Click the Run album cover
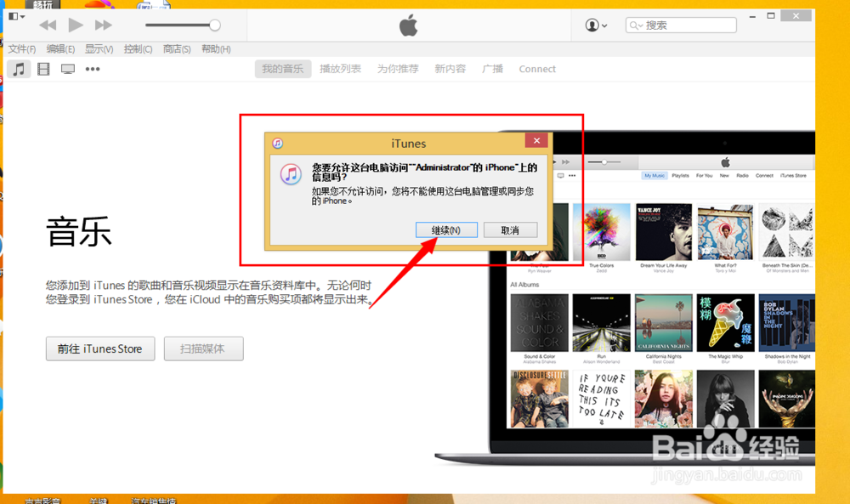This screenshot has width=850, height=504. tap(601, 323)
